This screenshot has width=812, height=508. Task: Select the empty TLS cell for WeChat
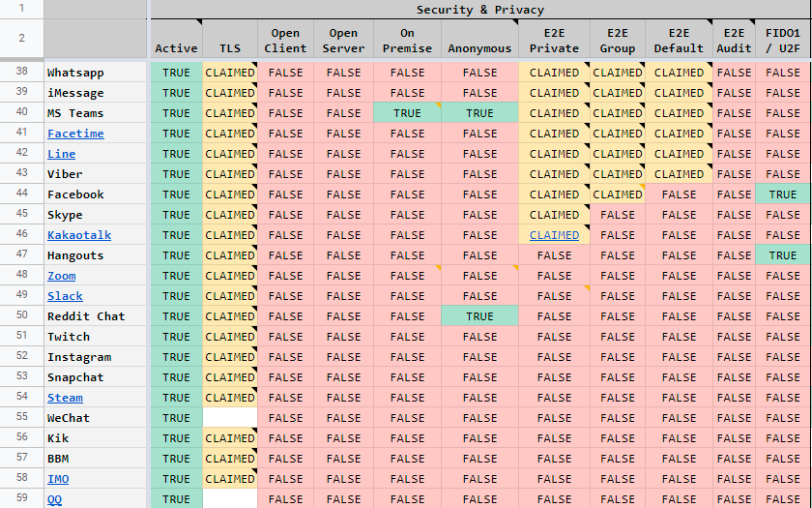tap(230, 418)
